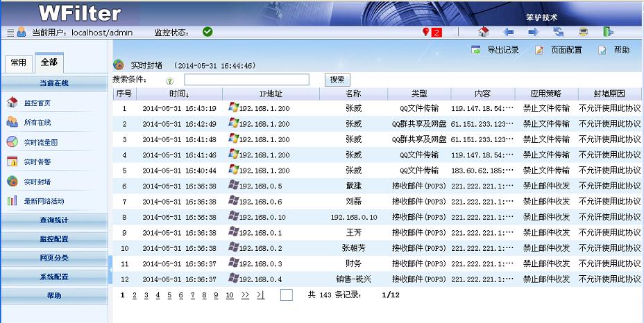Click the green 监控状态 status check icon
This screenshot has height=323, width=644.
click(x=207, y=31)
